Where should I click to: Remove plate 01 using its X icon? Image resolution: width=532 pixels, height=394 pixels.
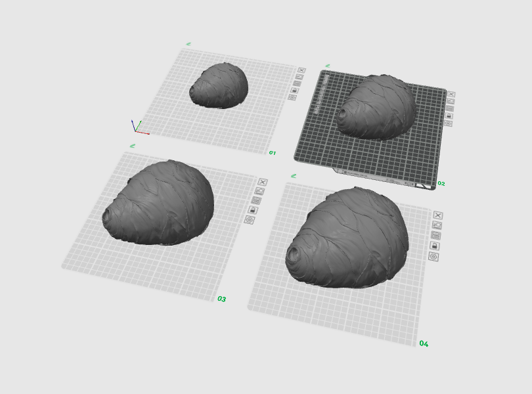[x=301, y=70]
